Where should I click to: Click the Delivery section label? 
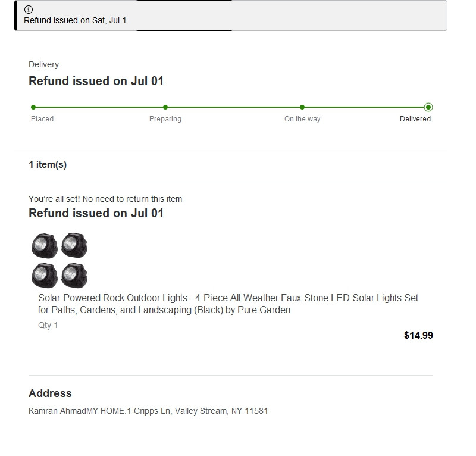pos(43,64)
